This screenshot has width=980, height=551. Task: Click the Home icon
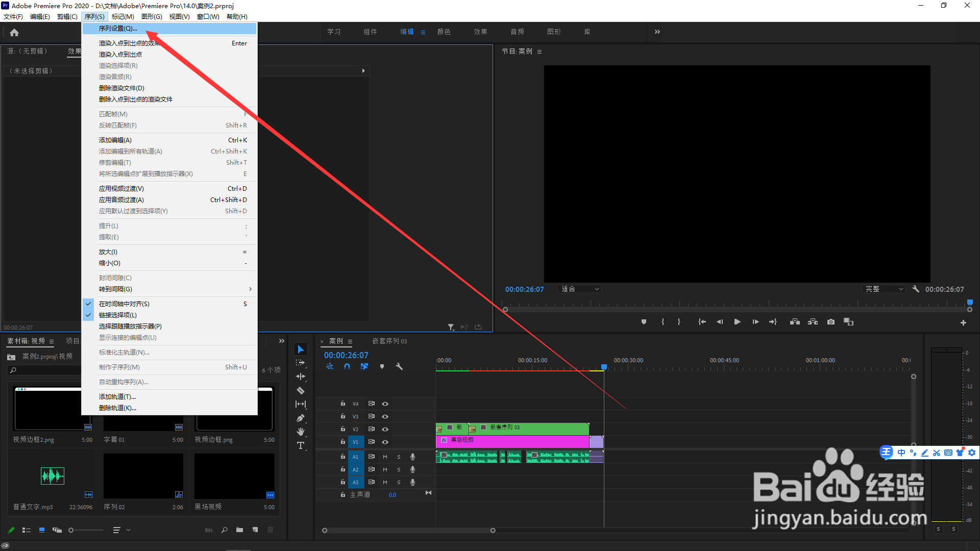point(14,32)
